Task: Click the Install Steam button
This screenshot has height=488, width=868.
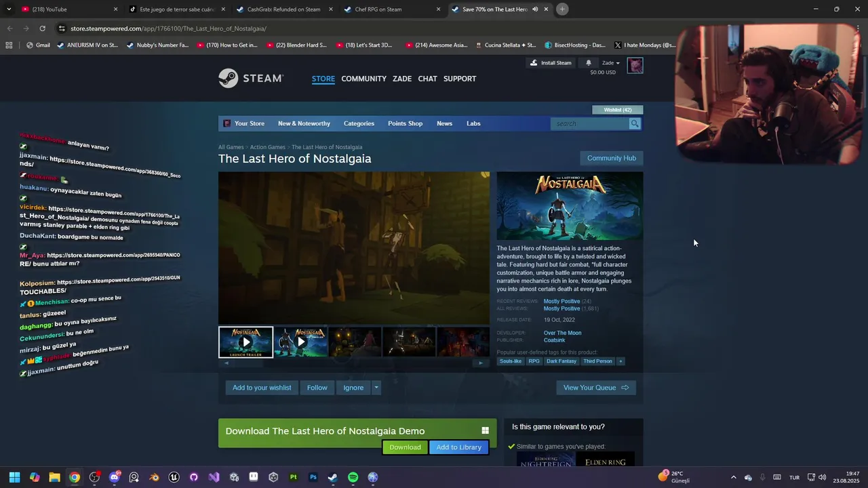Action: point(551,63)
